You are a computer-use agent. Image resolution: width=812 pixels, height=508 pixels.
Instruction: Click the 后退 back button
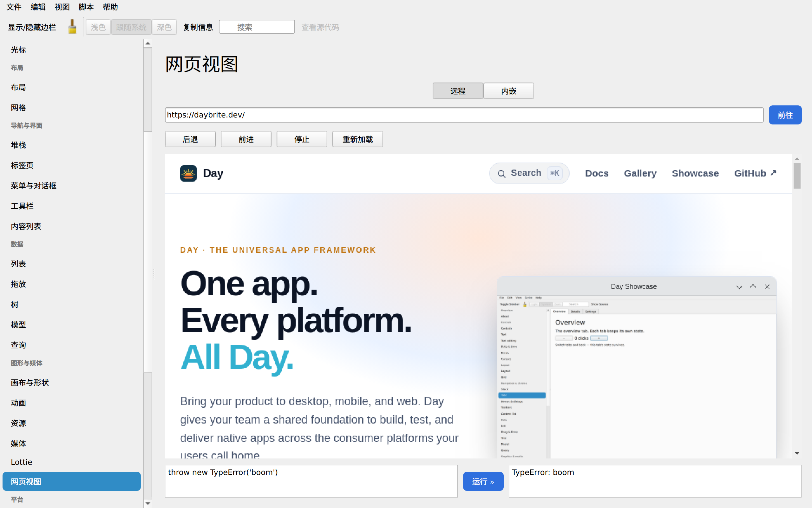190,139
